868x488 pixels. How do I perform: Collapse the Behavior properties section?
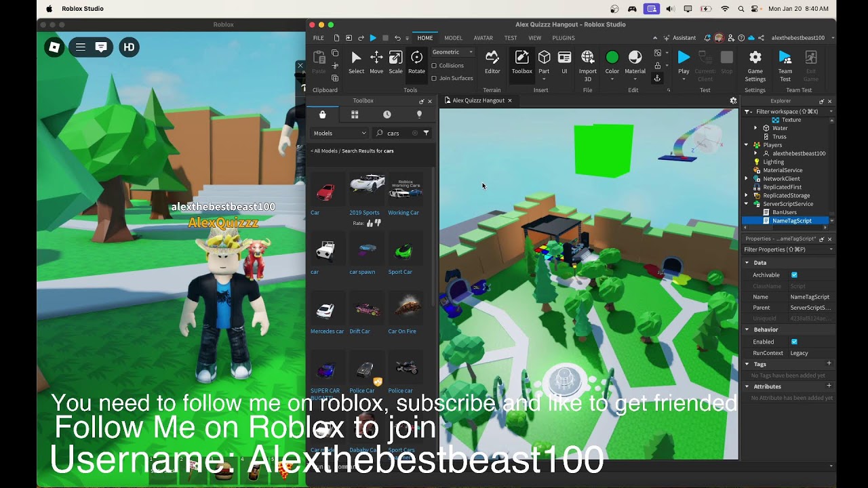coord(747,329)
